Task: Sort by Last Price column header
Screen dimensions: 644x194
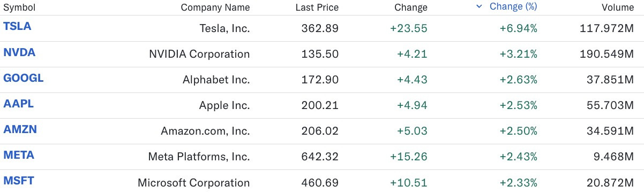Action: pyautogui.click(x=317, y=7)
